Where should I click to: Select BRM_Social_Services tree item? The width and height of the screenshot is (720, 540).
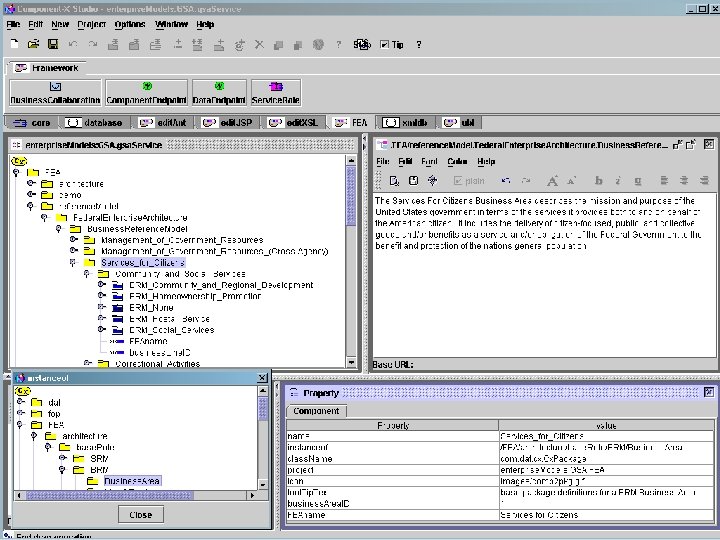(x=171, y=330)
